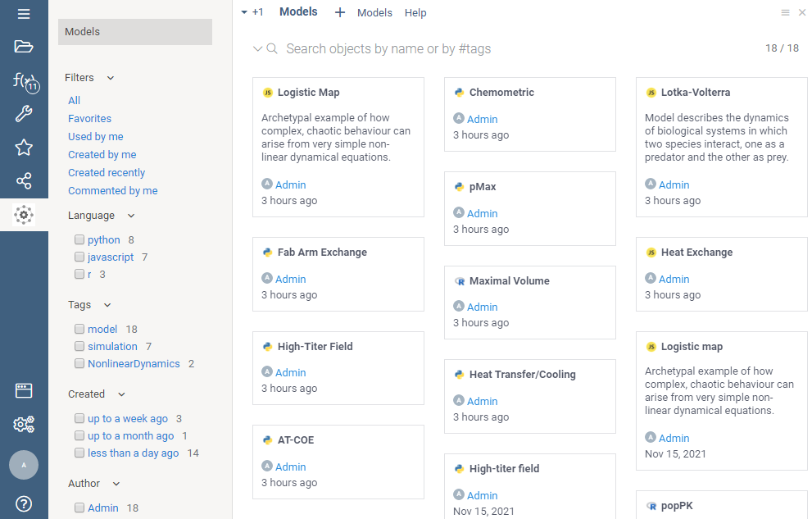Click the share icon in sidebar
Screen dimensions: 812x519
click(x=24, y=181)
